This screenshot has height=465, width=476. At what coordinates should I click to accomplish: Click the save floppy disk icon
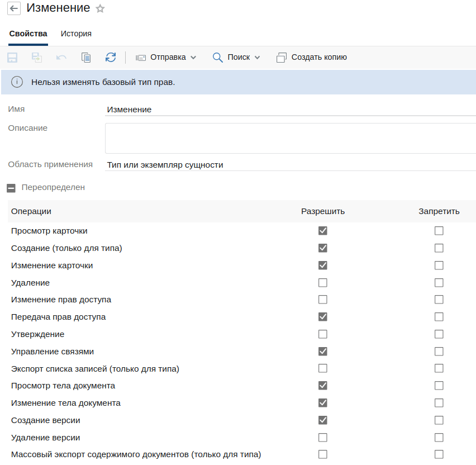[12, 58]
